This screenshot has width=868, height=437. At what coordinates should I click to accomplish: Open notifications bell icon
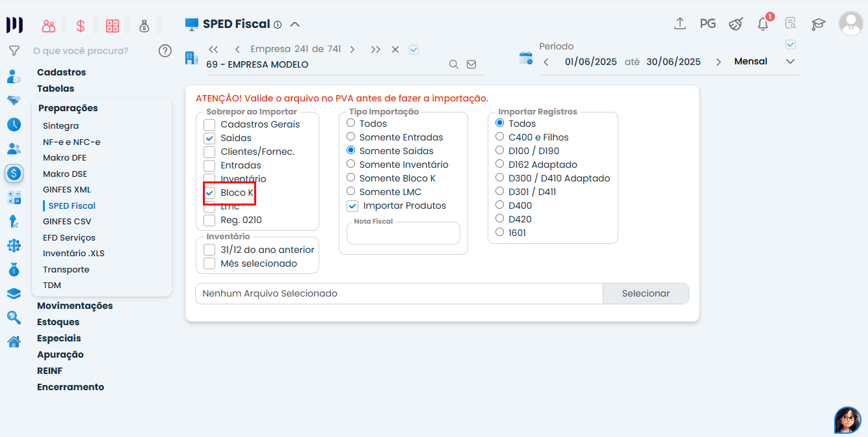[763, 23]
